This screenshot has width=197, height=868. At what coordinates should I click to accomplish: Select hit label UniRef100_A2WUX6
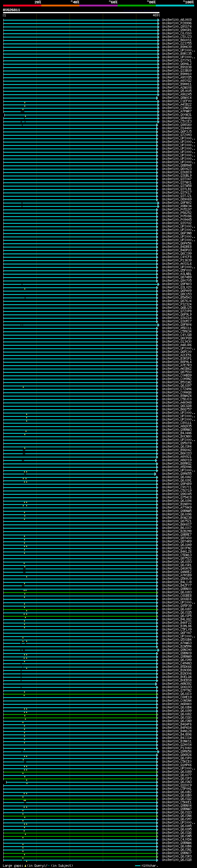point(177,88)
